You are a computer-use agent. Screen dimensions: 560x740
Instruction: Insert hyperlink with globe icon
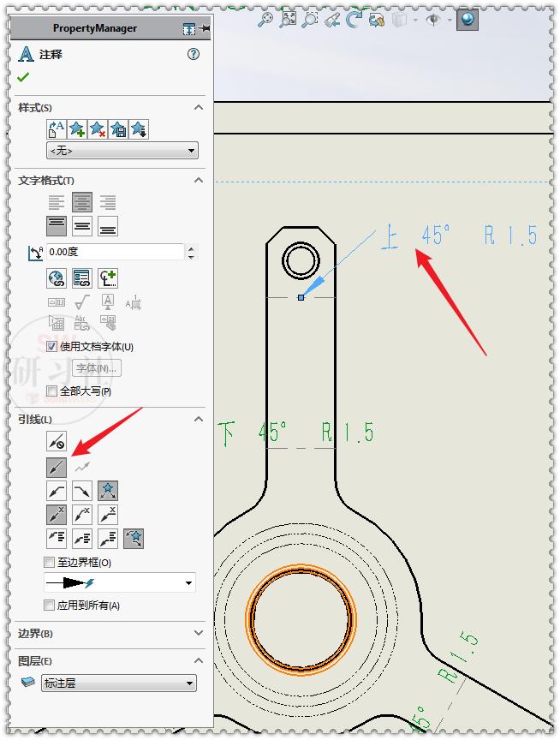(x=57, y=278)
